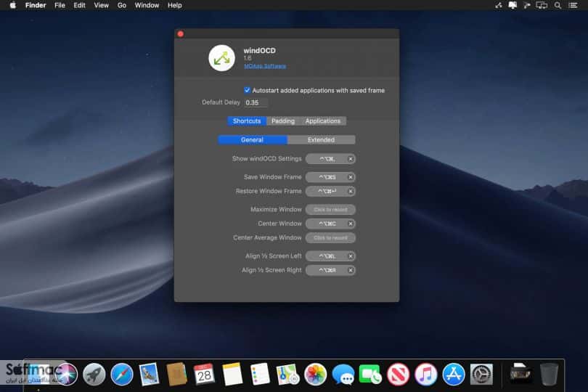Open News from the Dock
The width and height of the screenshot is (588, 392).
coord(398,374)
